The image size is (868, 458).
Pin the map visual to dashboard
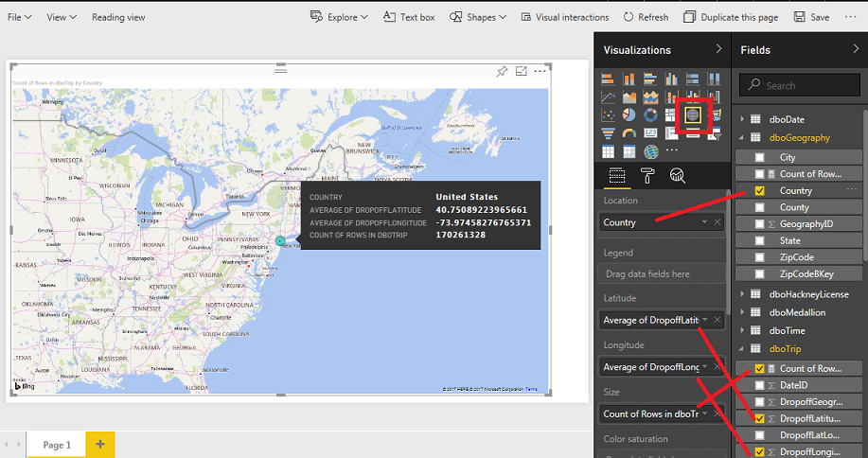503,72
